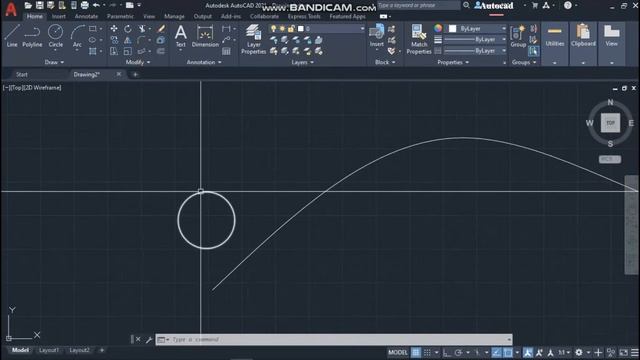This screenshot has height=360, width=640.
Task: Open the lineweight ByLayer dropdown
Action: [x=475, y=40]
